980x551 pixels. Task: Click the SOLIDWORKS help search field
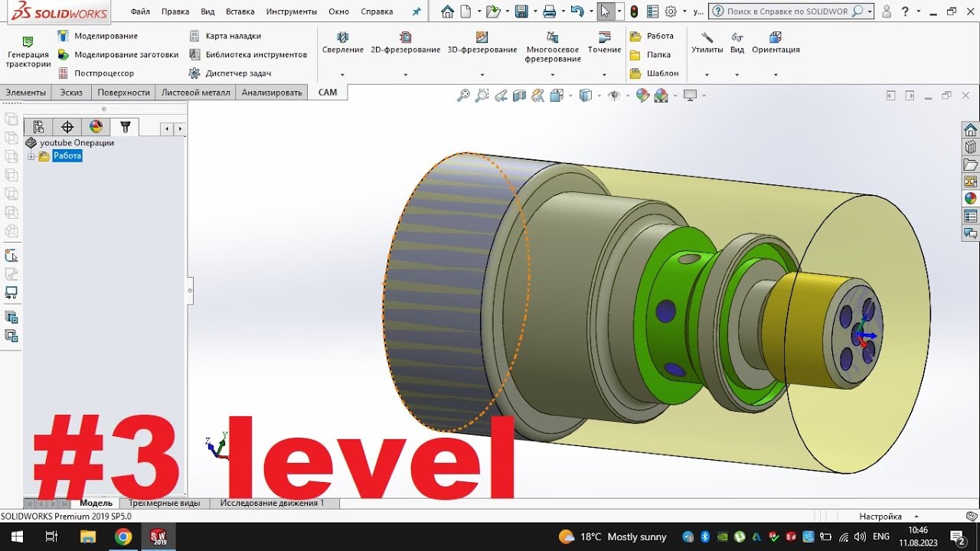(786, 11)
